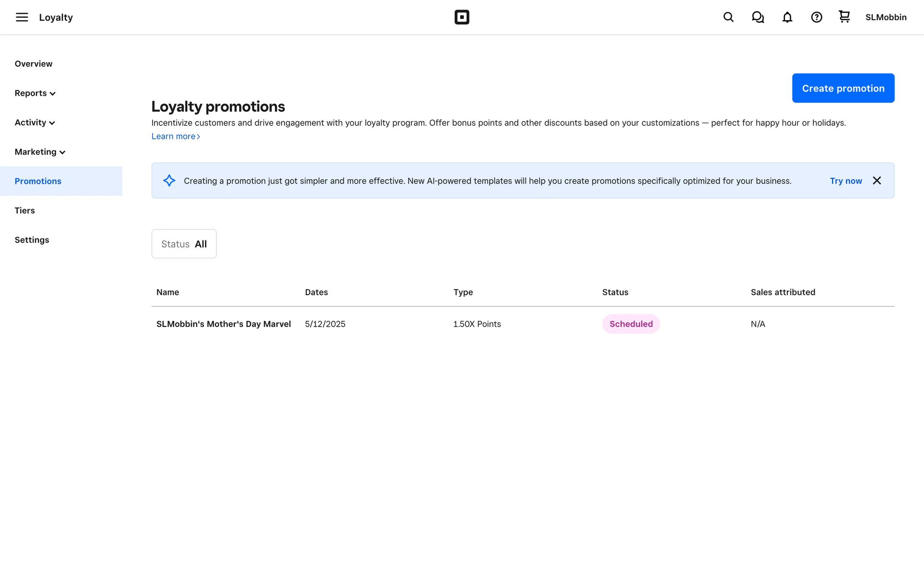
Task: Open the messages chat icon
Action: pos(757,17)
